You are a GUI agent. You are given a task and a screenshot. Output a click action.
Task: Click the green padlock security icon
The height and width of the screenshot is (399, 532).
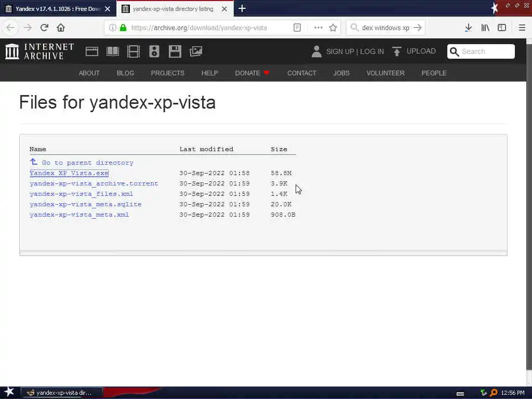coord(123,28)
